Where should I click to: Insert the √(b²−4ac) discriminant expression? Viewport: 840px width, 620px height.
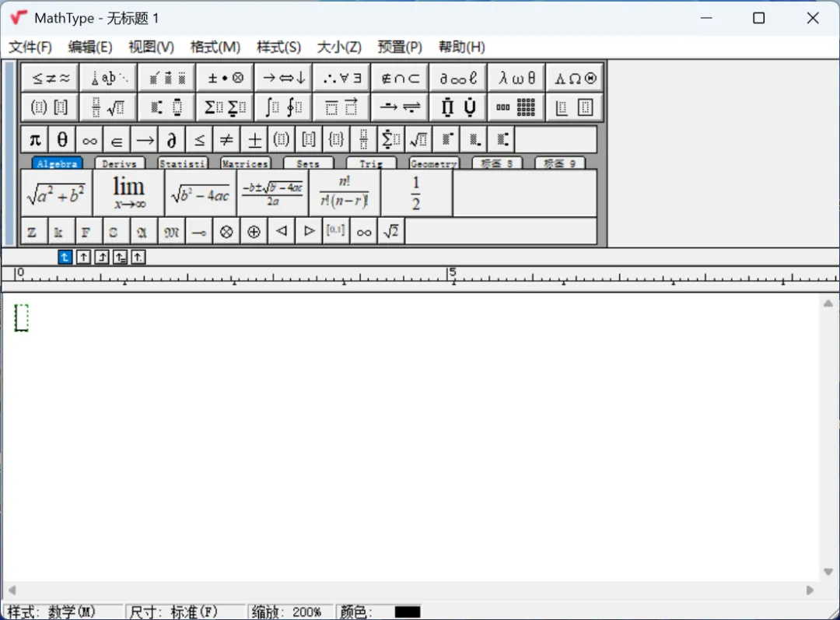[201, 194]
